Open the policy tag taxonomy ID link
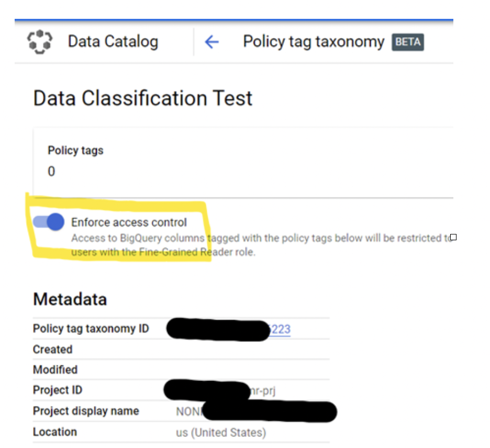 (280, 329)
